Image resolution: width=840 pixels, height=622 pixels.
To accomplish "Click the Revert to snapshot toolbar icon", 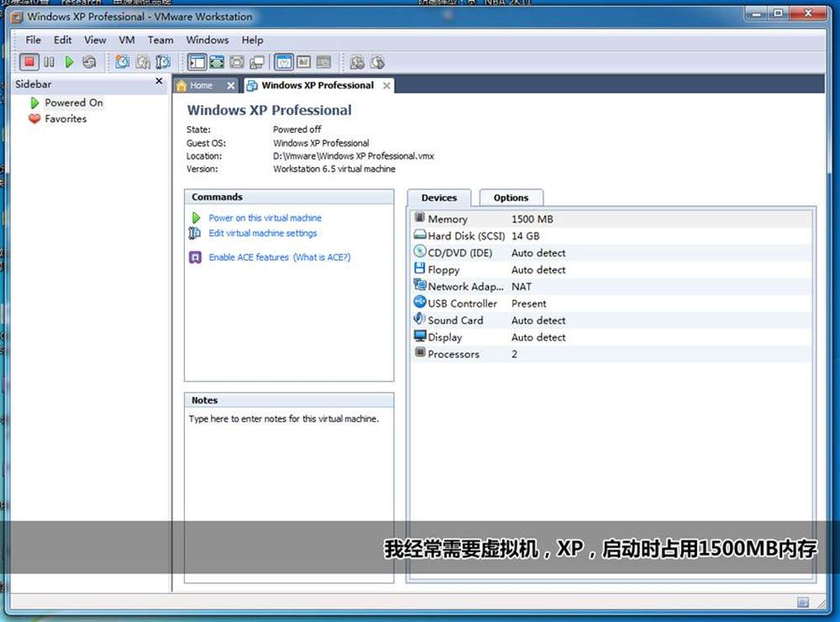I will tap(143, 62).
